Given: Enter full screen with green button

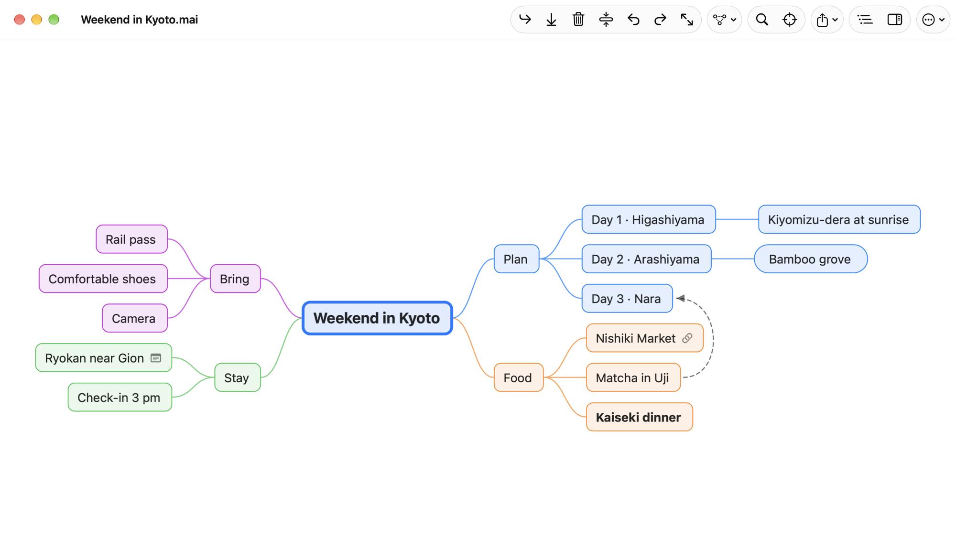Looking at the screenshot, I should 54,20.
